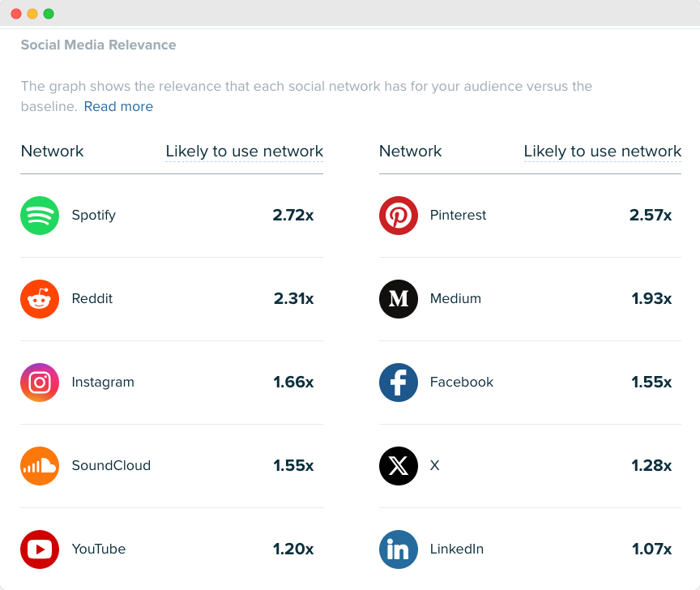Click the Medium network name
Viewport: 700px width, 590px height.
click(455, 298)
